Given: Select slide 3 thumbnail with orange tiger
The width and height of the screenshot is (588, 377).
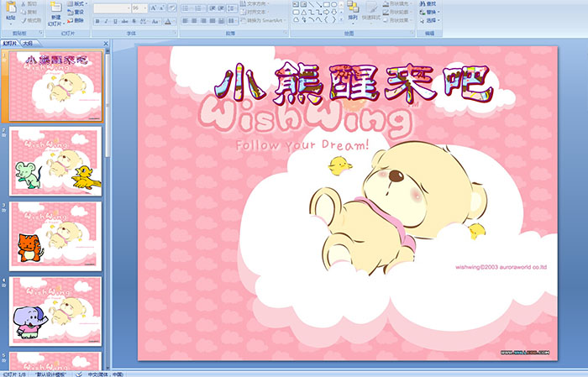Looking at the screenshot, I should 55,236.
